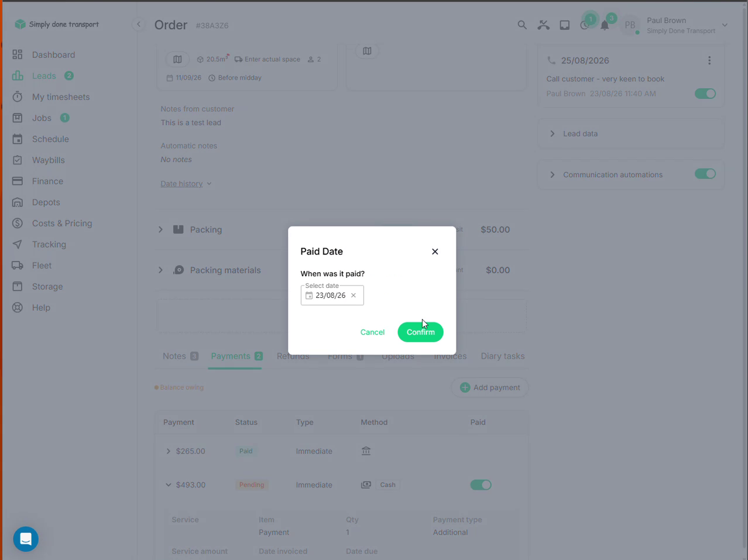Expand Date history dropdown
Image resolution: width=748 pixels, height=560 pixels.
186,184
